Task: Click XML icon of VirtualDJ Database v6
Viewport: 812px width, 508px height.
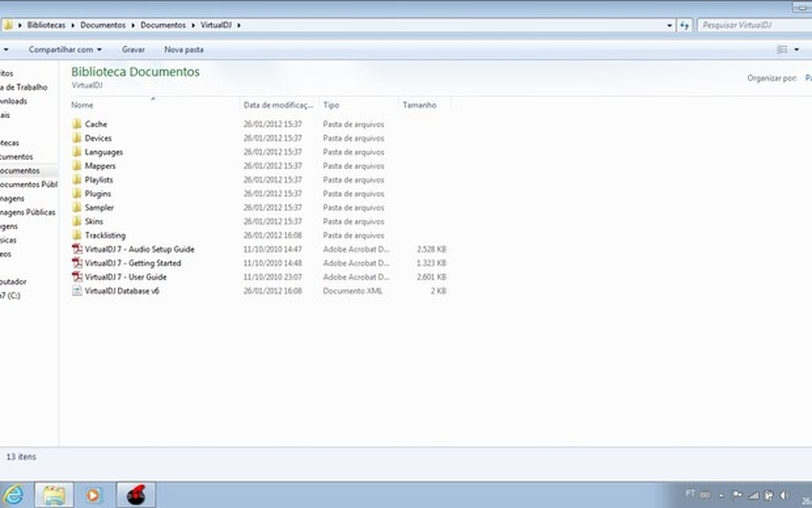Action: (x=77, y=291)
